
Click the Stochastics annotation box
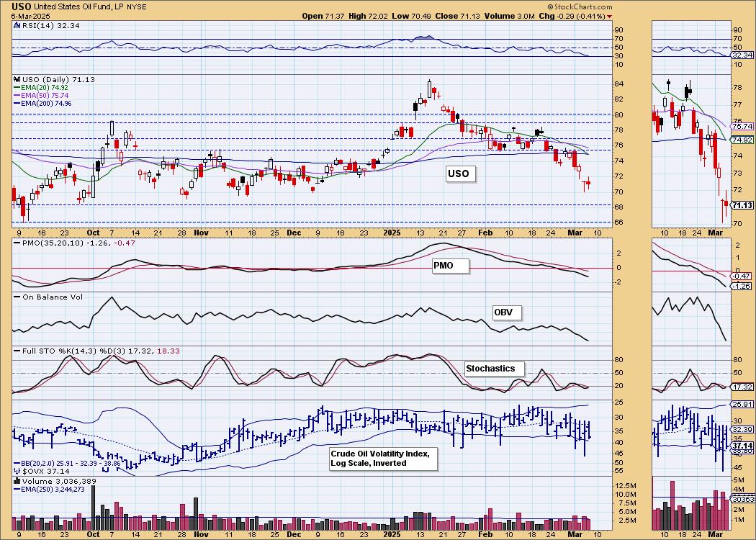(x=494, y=369)
